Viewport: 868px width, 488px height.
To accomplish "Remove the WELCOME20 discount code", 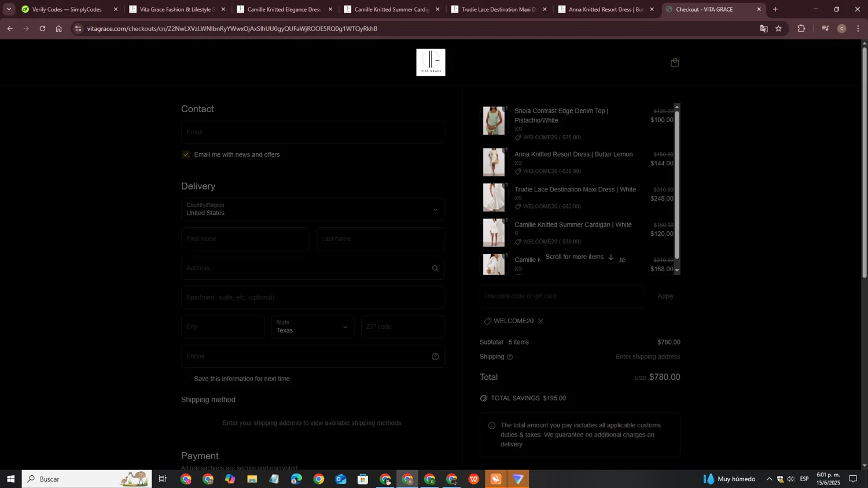I will tap(540, 321).
